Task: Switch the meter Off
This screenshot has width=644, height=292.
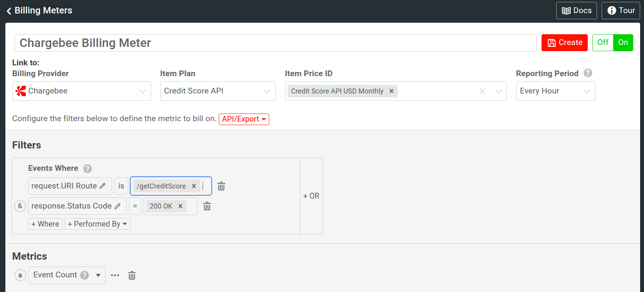Action: (x=603, y=42)
